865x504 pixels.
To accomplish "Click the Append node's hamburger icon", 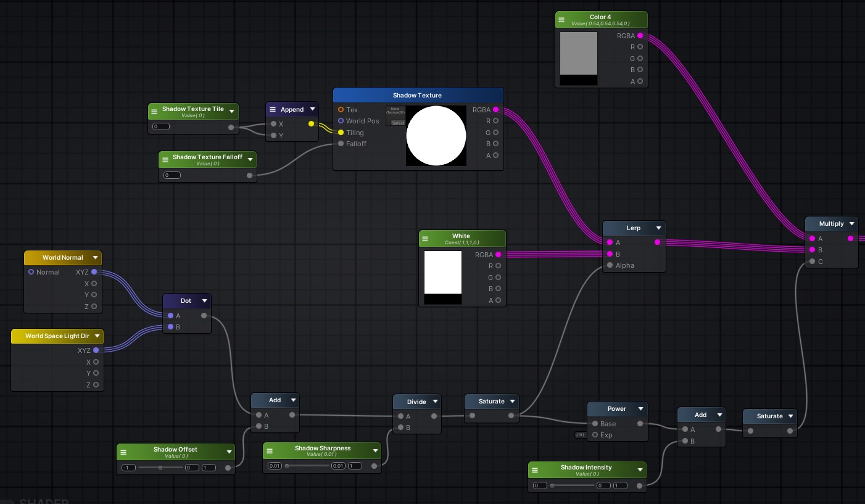I will click(x=273, y=109).
